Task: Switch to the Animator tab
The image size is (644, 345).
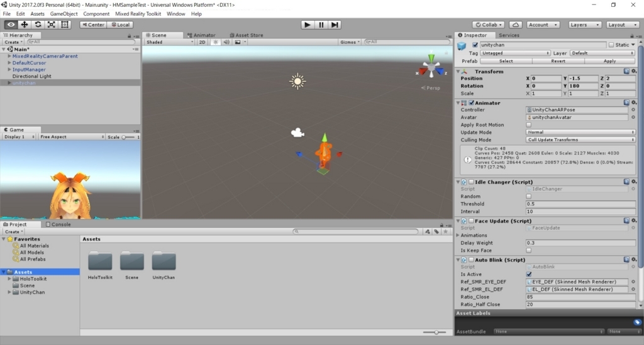Action: pyautogui.click(x=201, y=35)
